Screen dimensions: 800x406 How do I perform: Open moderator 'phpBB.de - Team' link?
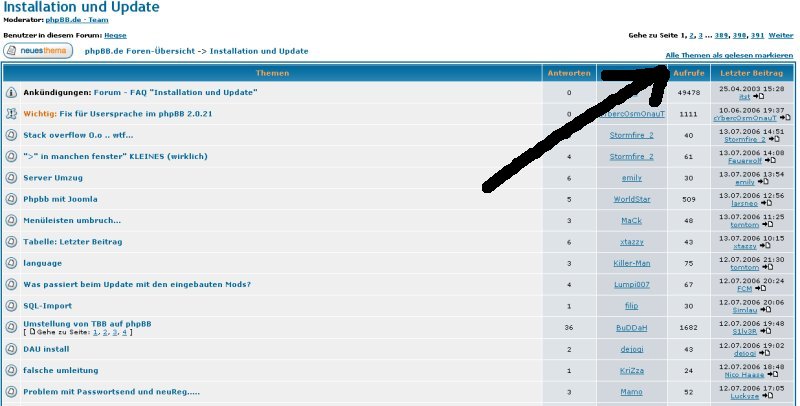coord(79,19)
